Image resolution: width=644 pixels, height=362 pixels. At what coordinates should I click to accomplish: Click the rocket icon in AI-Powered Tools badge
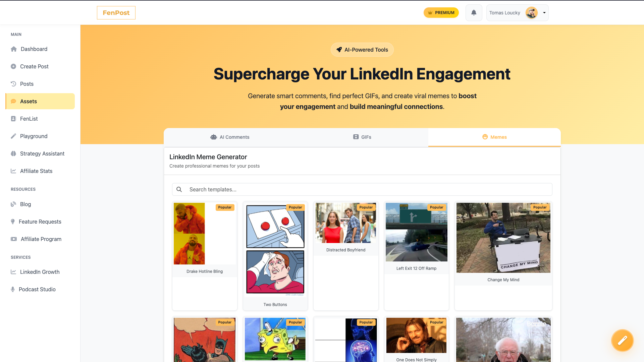tap(339, 50)
